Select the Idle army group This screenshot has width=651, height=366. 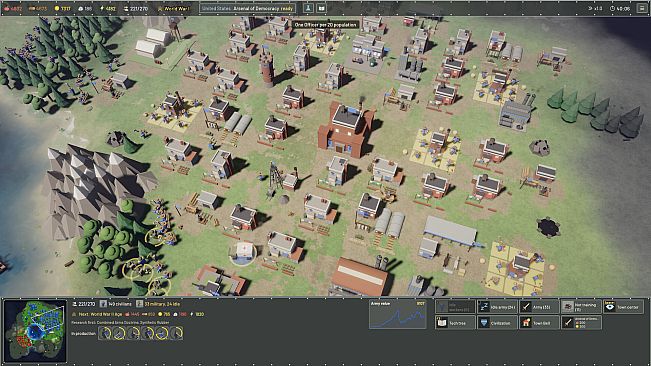(497, 307)
